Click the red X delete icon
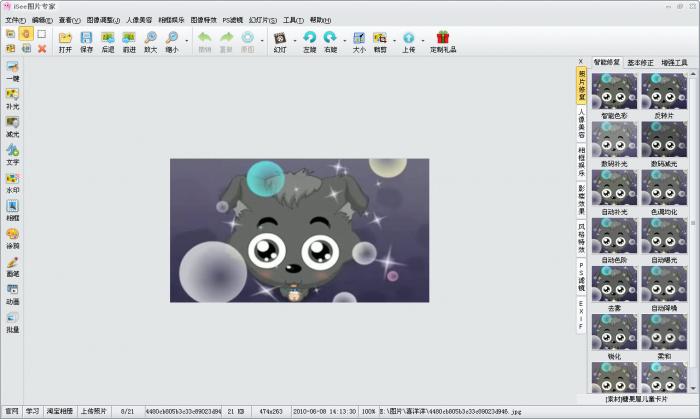 point(42,49)
